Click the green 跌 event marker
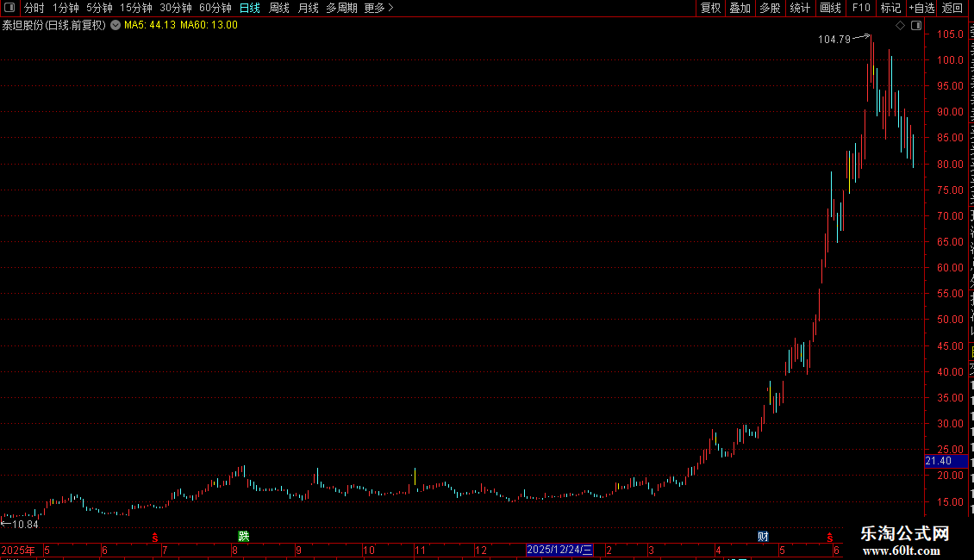This screenshot has width=974, height=560. click(243, 536)
